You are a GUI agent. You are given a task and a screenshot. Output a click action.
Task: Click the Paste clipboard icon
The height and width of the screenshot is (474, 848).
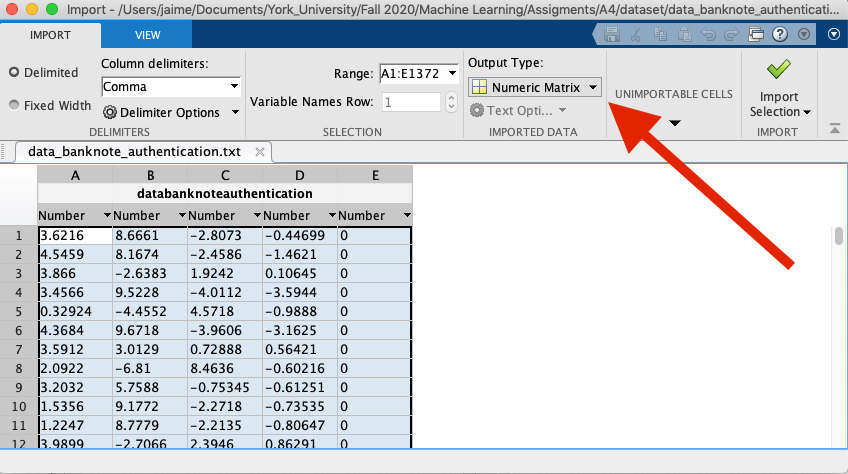[x=684, y=35]
